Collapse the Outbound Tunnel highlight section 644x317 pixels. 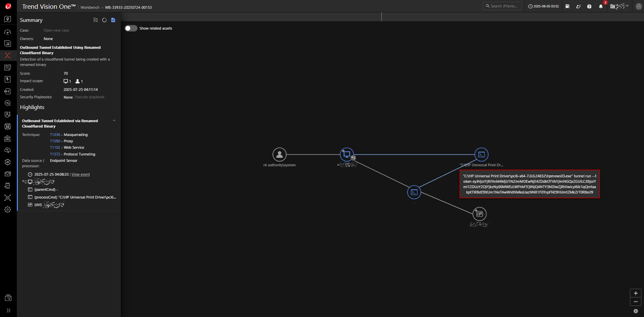click(114, 121)
